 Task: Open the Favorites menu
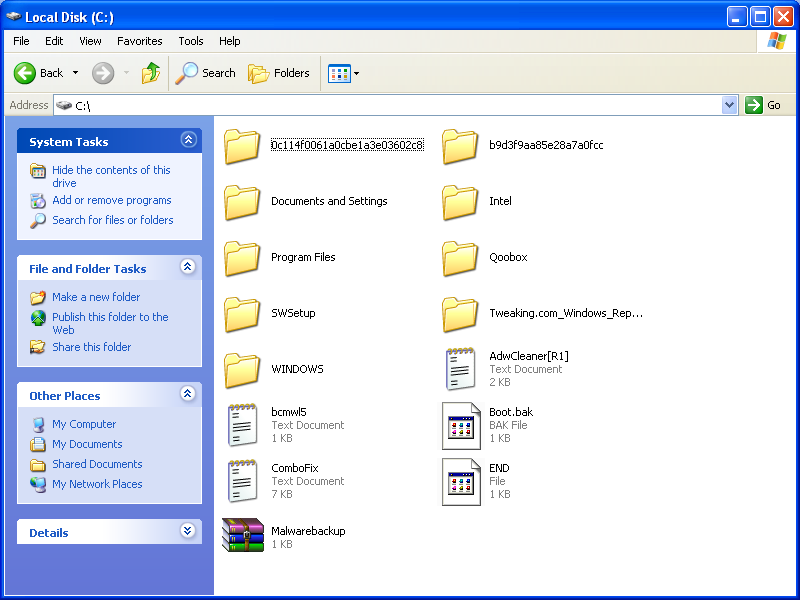139,41
